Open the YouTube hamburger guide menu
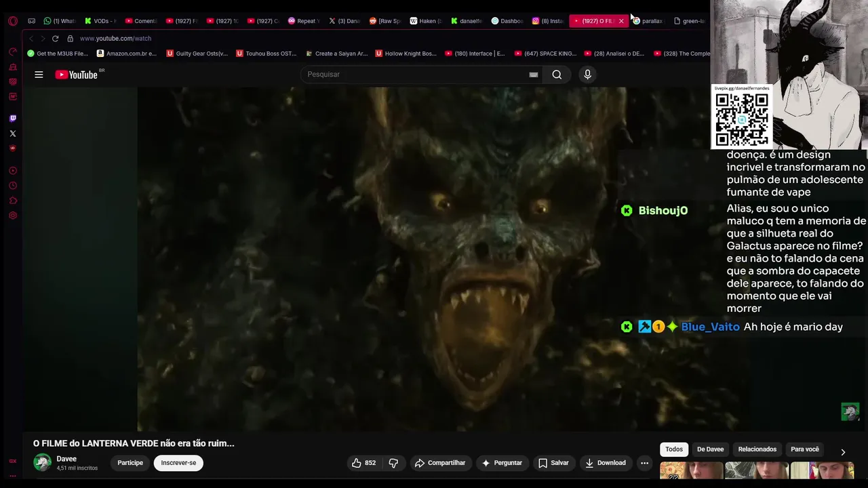This screenshot has width=868, height=488. 39,75
